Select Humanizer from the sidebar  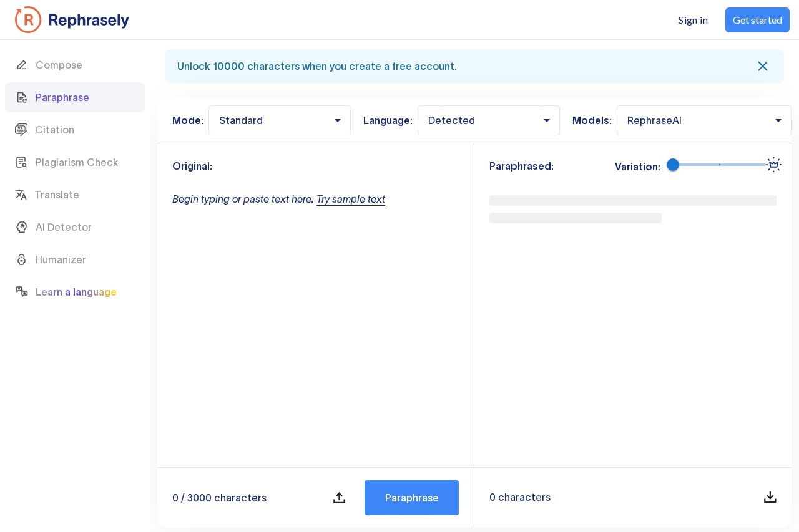point(61,259)
